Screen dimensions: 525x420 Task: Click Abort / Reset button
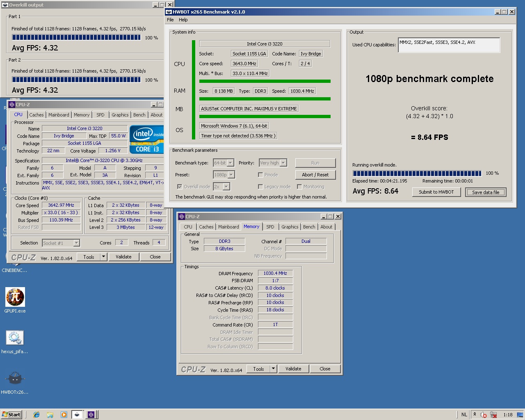click(315, 175)
